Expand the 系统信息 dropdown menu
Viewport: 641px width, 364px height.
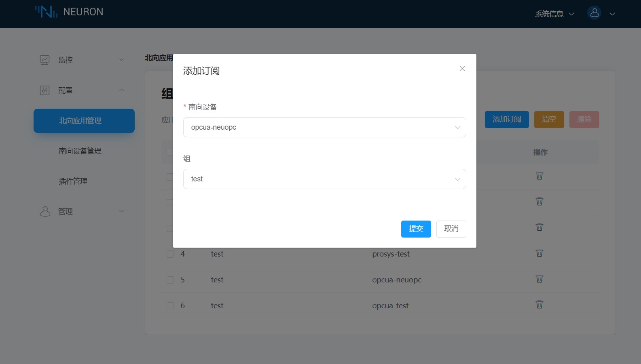tap(554, 14)
